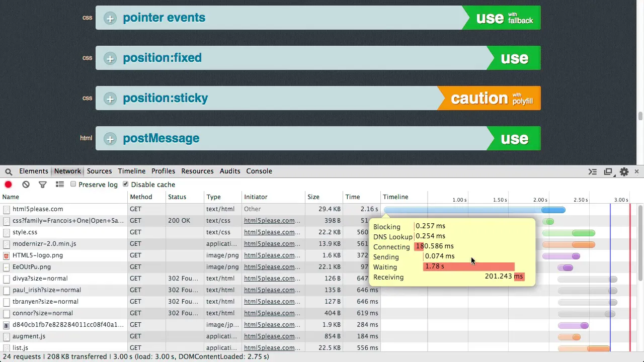Sort by Method column header
The width and height of the screenshot is (644, 362).
click(147, 197)
